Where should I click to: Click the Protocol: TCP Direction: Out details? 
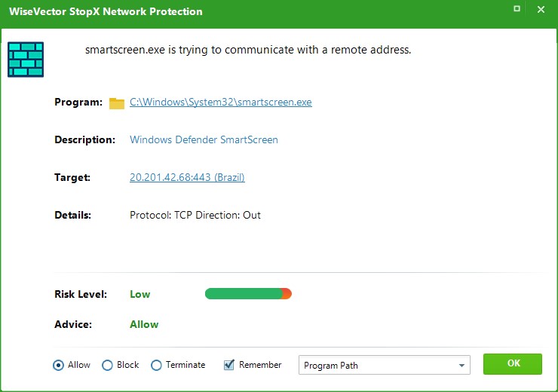[195, 216]
